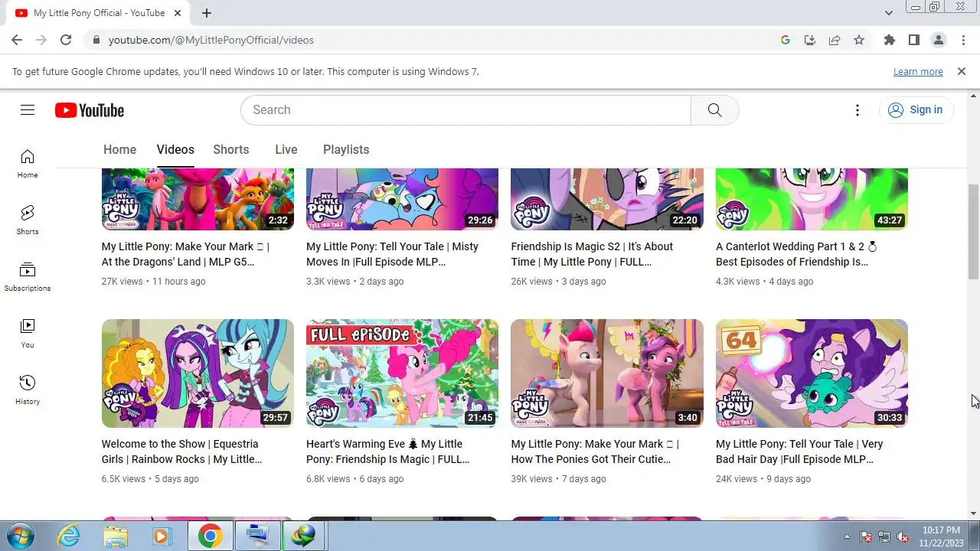Open video title It's About Time
Image resolution: width=980 pixels, height=551 pixels.
click(x=592, y=254)
